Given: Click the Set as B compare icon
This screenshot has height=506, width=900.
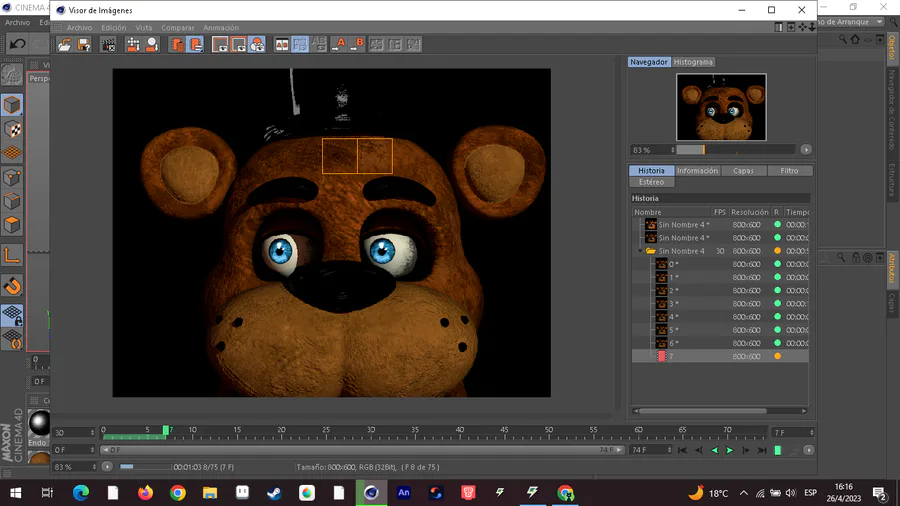Looking at the screenshot, I should pyautogui.click(x=357, y=44).
